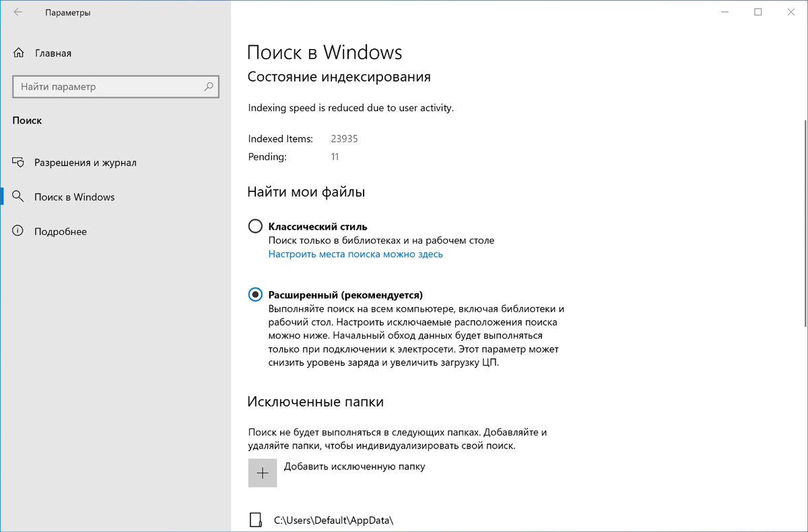Maximize the Параметры window

pos(758,12)
